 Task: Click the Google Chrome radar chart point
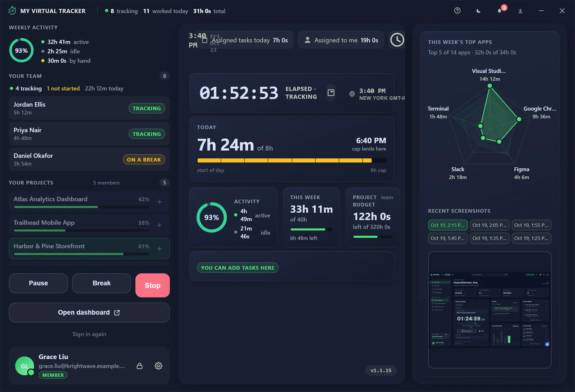519,119
